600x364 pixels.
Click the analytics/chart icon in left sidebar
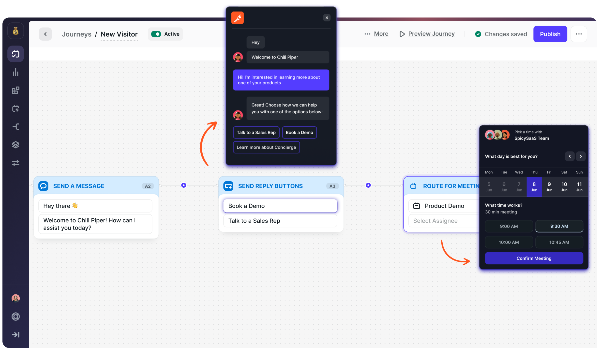(x=15, y=72)
